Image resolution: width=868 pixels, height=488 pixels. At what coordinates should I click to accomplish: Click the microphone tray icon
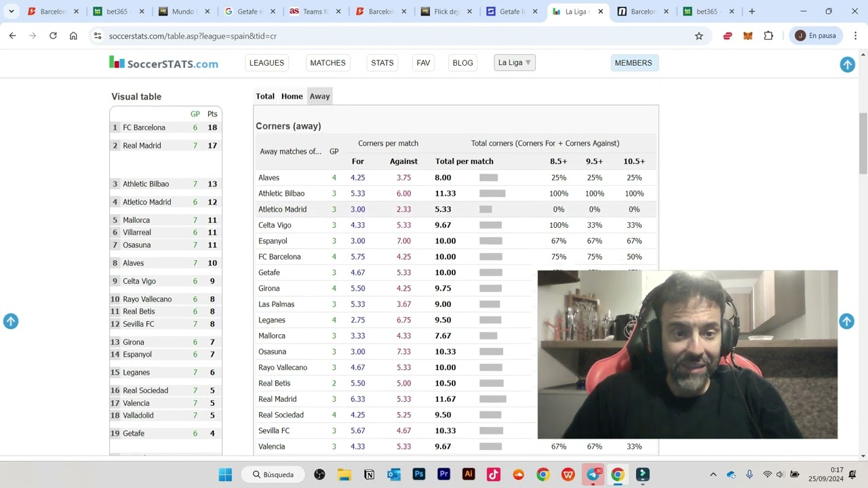[x=749, y=474]
